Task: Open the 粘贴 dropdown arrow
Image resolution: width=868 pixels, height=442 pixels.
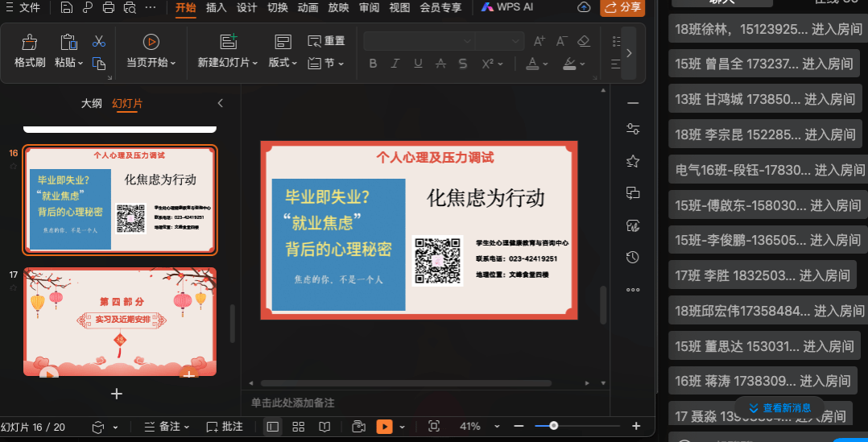Action: tap(81, 64)
